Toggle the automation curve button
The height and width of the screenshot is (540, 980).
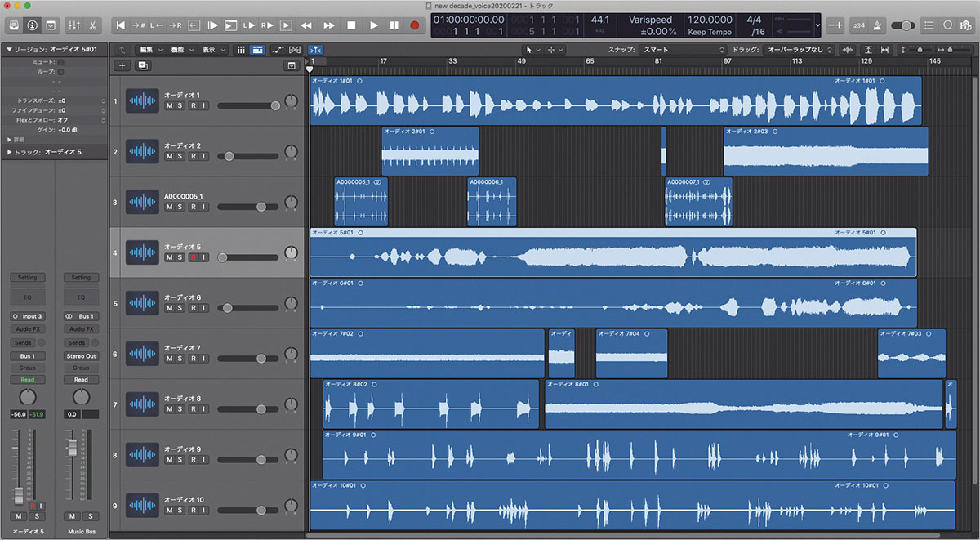[x=277, y=50]
